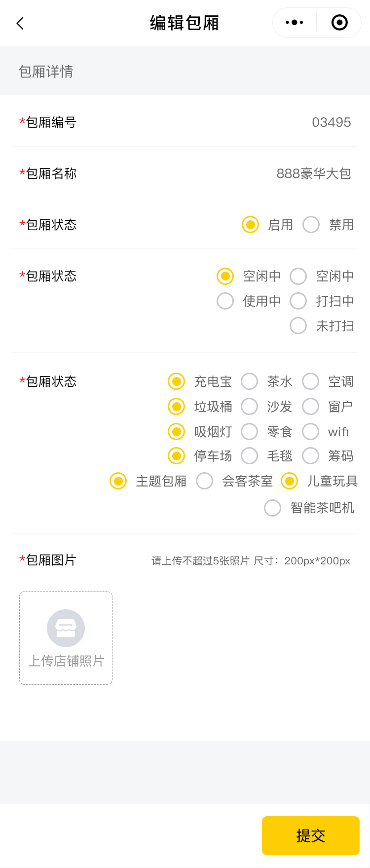370x868 pixels.
Task: Toggle the 儿童玩具 option
Action: 290,481
